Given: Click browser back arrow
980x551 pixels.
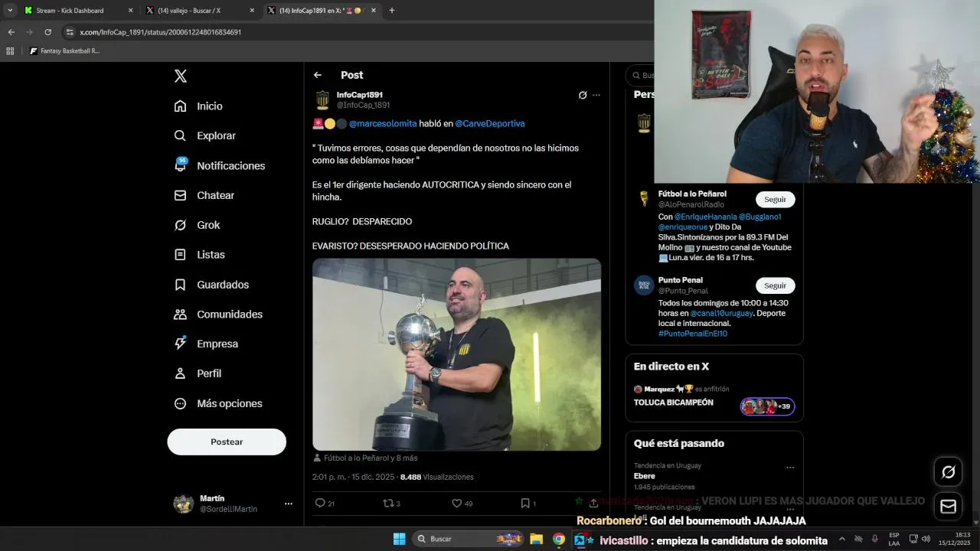Looking at the screenshot, I should 11,32.
